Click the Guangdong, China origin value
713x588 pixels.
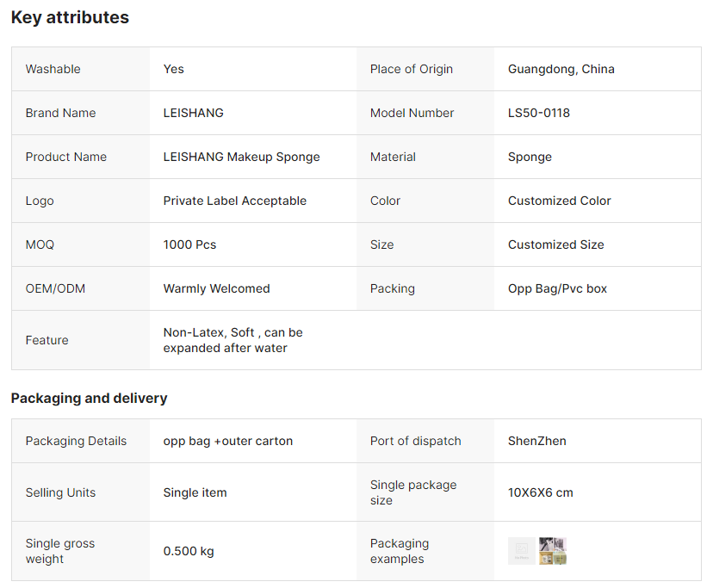pos(561,69)
